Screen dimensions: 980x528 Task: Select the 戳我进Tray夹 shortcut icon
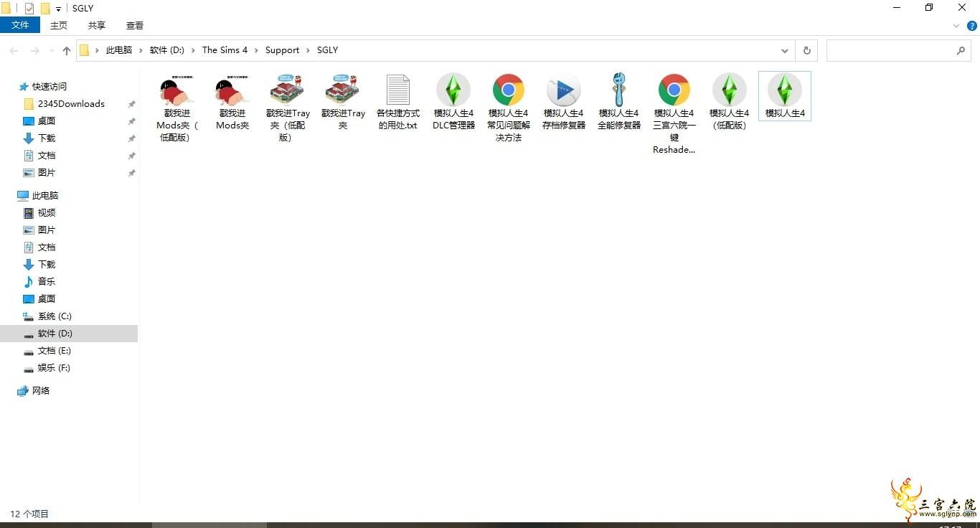[x=343, y=90]
